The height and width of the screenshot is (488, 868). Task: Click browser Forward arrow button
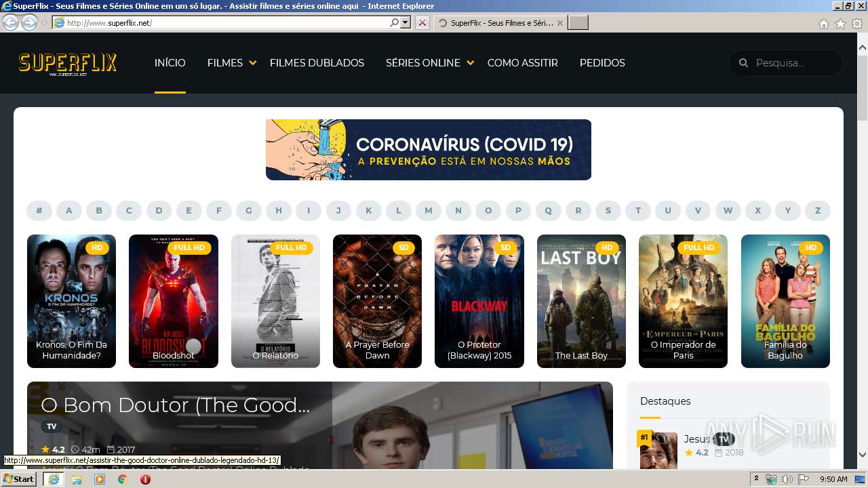pyautogui.click(x=29, y=22)
